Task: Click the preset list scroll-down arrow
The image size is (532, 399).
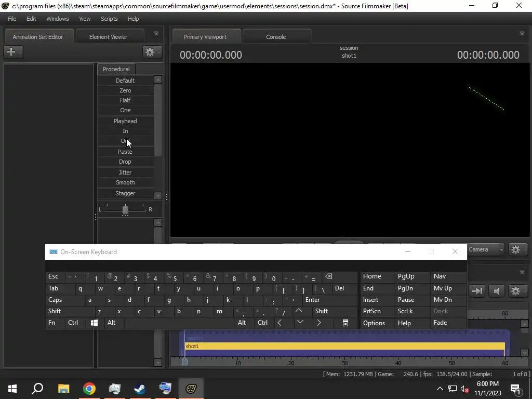Action: pyautogui.click(x=158, y=196)
